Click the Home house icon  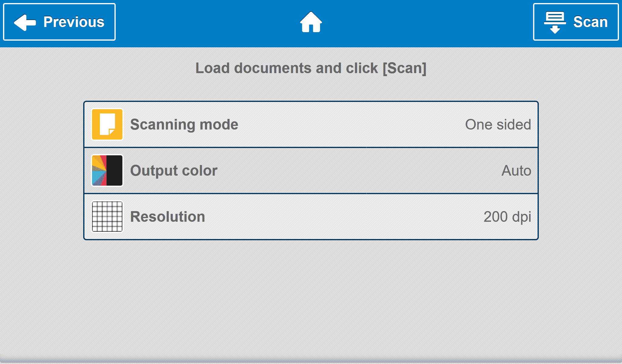click(x=311, y=22)
